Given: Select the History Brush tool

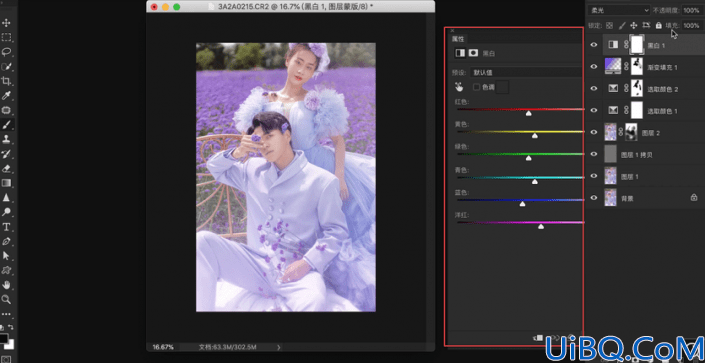Looking at the screenshot, I should pos(6,154).
